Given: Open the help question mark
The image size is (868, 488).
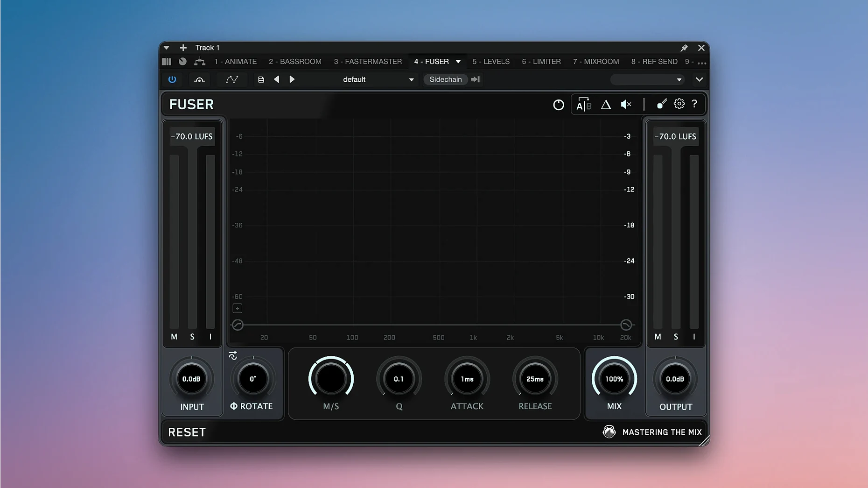Looking at the screenshot, I should tap(694, 104).
